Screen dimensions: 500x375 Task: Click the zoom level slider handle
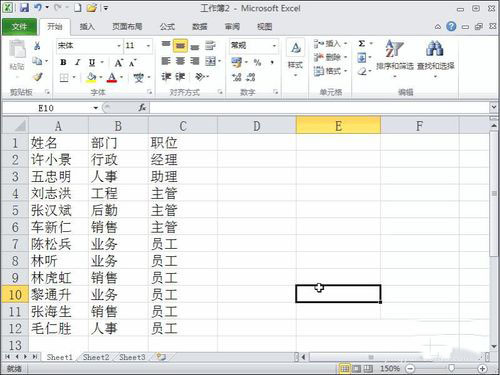coord(451,368)
